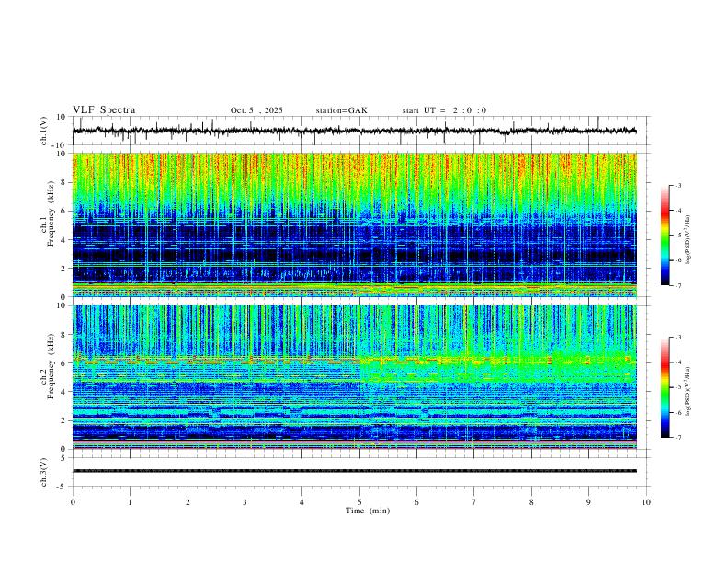Viewport: 728px width, 563px height.
Task: Click the ch.1 spectrogram color bar
Action: point(665,236)
